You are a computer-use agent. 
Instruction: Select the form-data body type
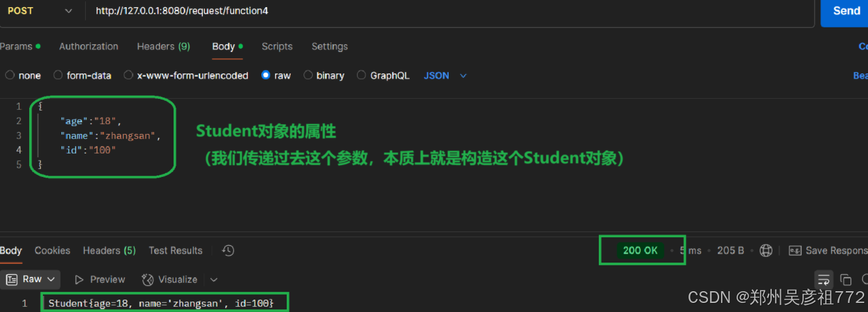click(83, 75)
